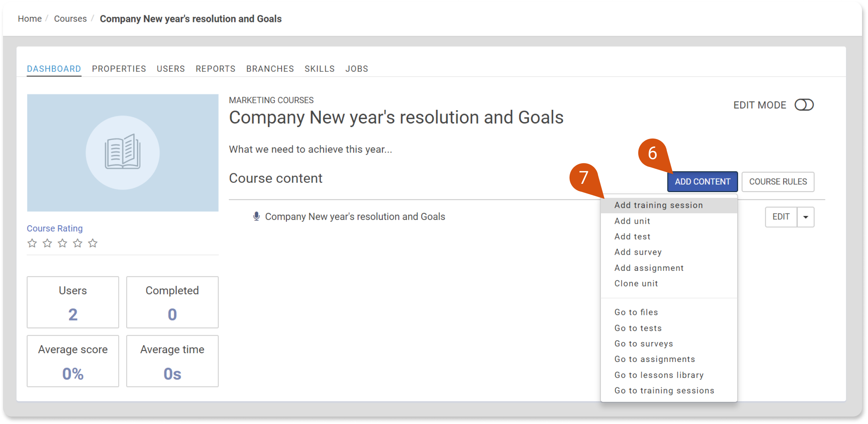Click the microphone icon beside the unit title
Viewport: 868px width, 424px height.
(x=256, y=217)
